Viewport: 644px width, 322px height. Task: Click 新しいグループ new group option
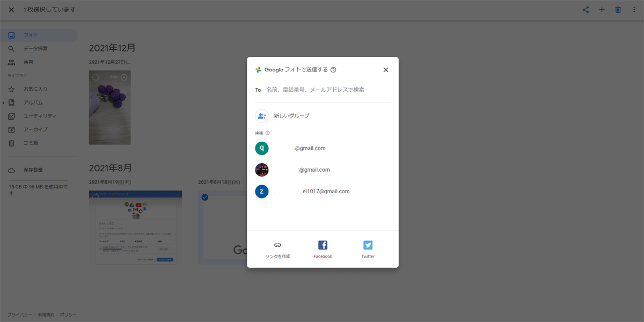coord(323,116)
